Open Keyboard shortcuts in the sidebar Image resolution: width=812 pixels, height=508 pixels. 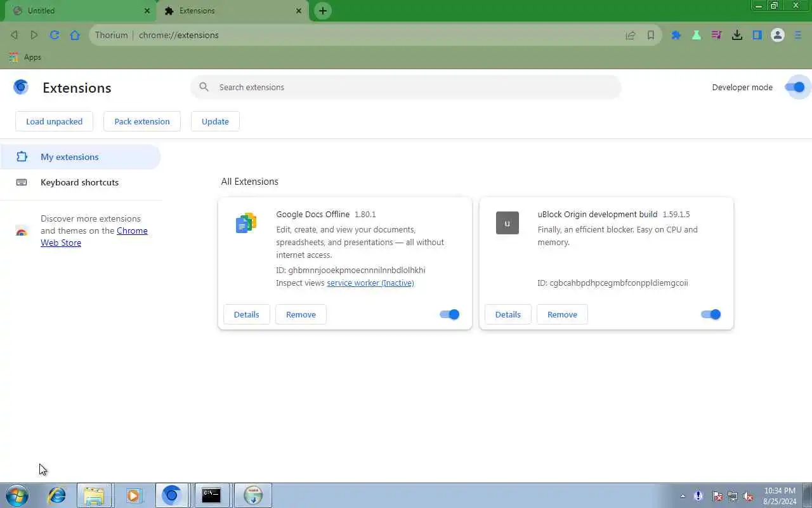(81, 182)
